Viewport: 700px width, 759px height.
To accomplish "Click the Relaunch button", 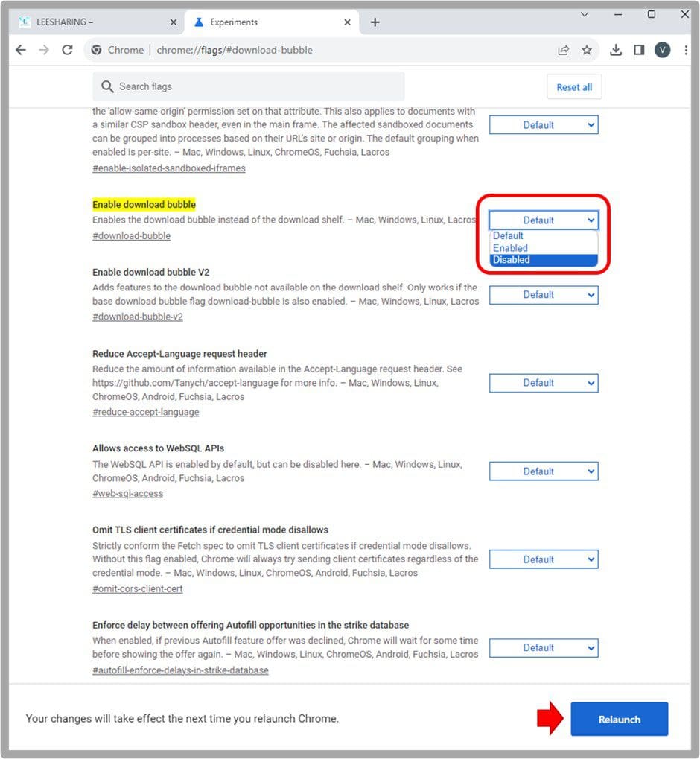I will [619, 719].
